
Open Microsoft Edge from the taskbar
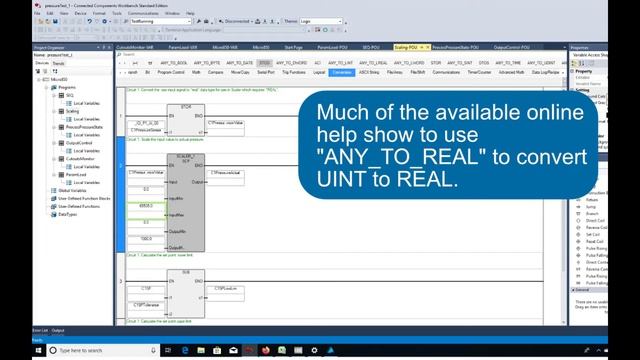click(185, 350)
